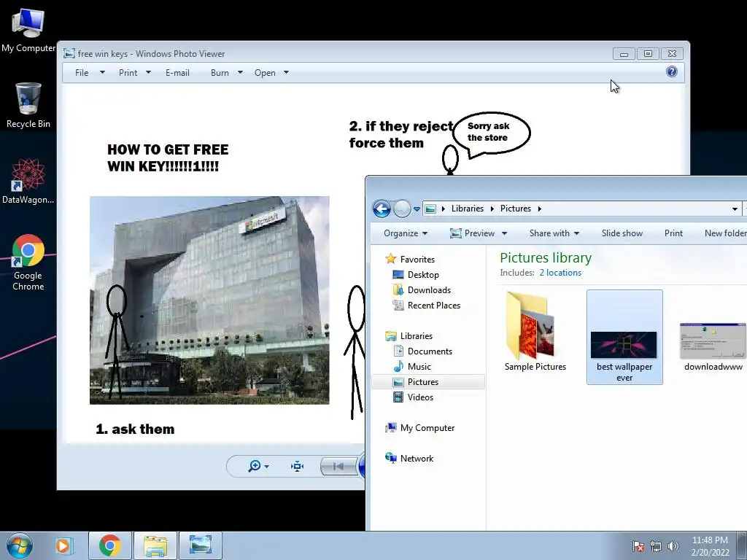This screenshot has height=560, width=747.
Task: Open the Photo Viewer Burn menu
Action: click(220, 73)
